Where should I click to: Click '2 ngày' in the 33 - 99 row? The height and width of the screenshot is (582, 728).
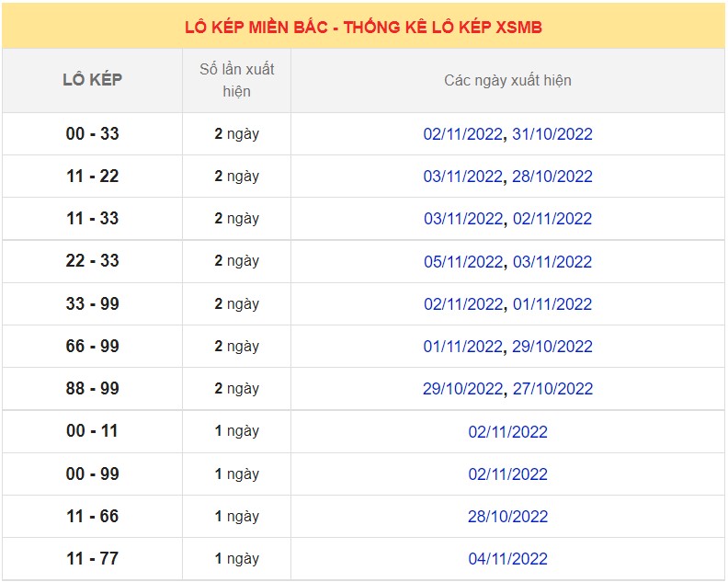click(237, 304)
